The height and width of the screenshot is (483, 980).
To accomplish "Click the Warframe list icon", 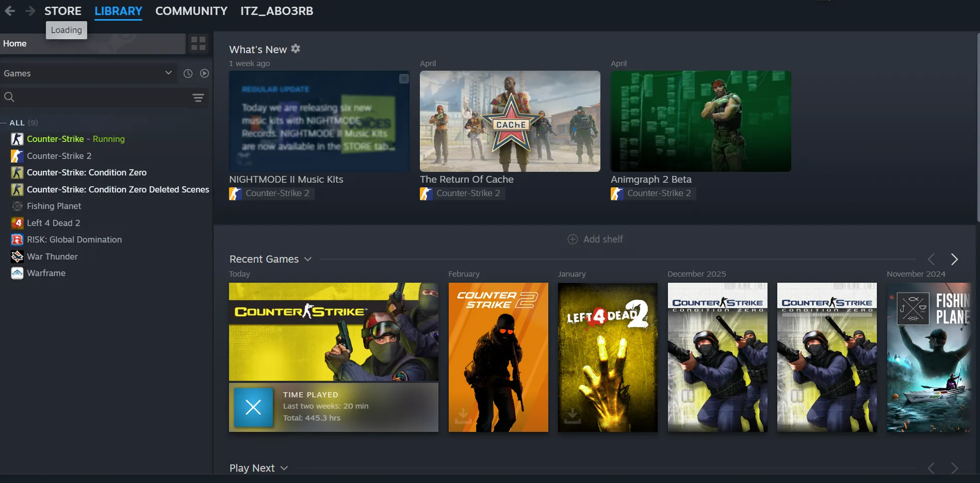I will [18, 273].
